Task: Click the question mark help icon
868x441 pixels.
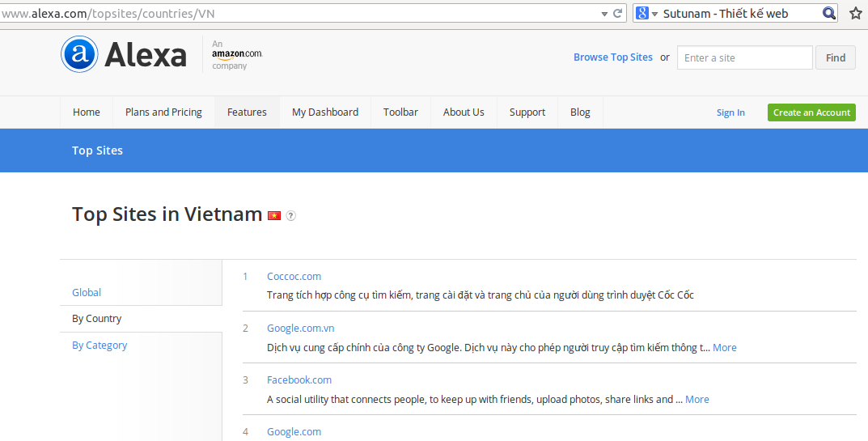Action: pos(290,216)
